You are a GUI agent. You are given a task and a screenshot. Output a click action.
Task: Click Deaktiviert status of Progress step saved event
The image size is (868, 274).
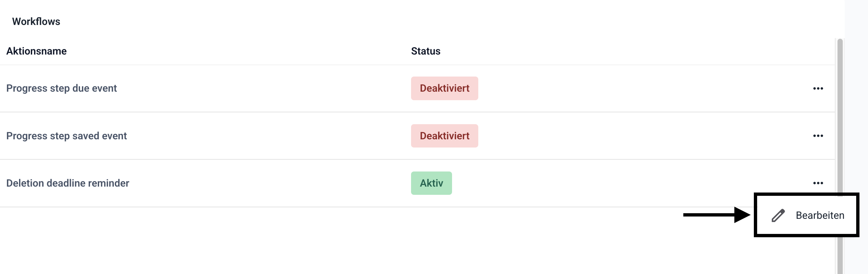point(444,136)
